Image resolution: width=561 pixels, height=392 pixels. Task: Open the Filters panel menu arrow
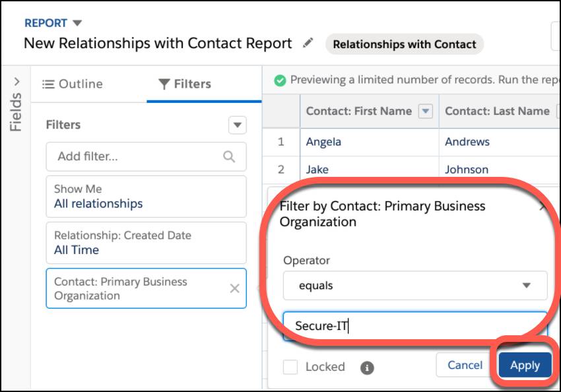click(x=237, y=125)
